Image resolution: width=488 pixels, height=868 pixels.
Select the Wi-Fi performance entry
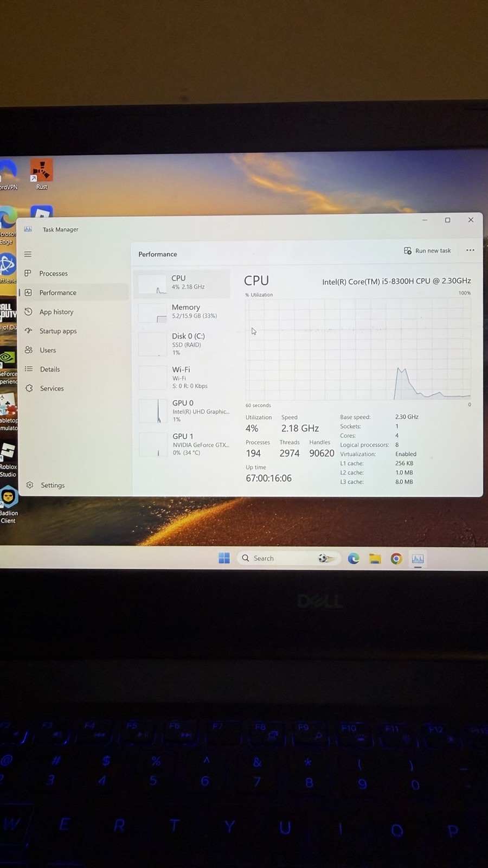(x=182, y=378)
